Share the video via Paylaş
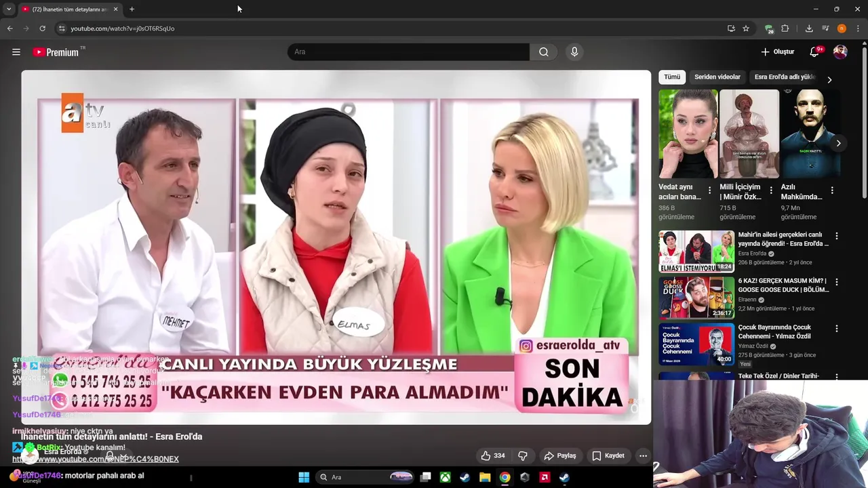The height and width of the screenshot is (488, 868). tap(560, 455)
